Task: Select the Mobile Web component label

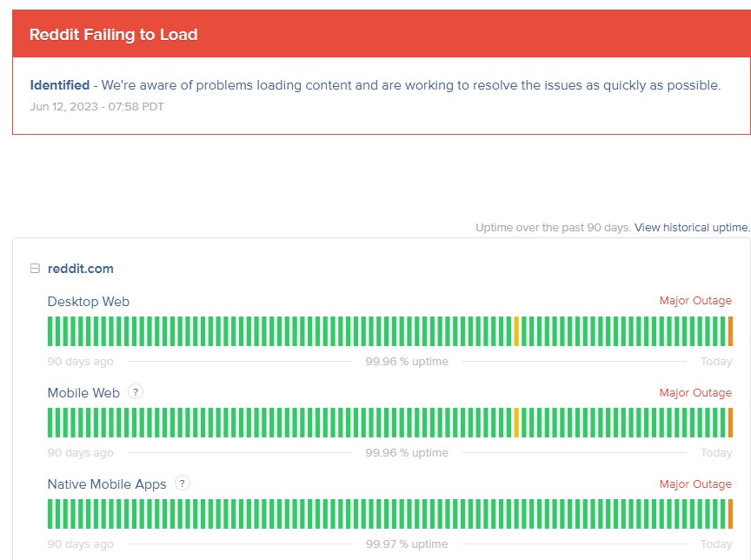Action: point(83,393)
